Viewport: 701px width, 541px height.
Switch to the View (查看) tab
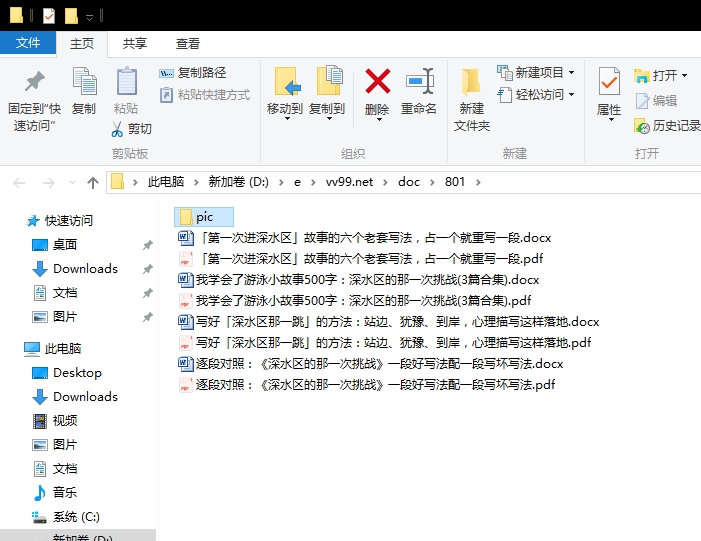point(188,44)
